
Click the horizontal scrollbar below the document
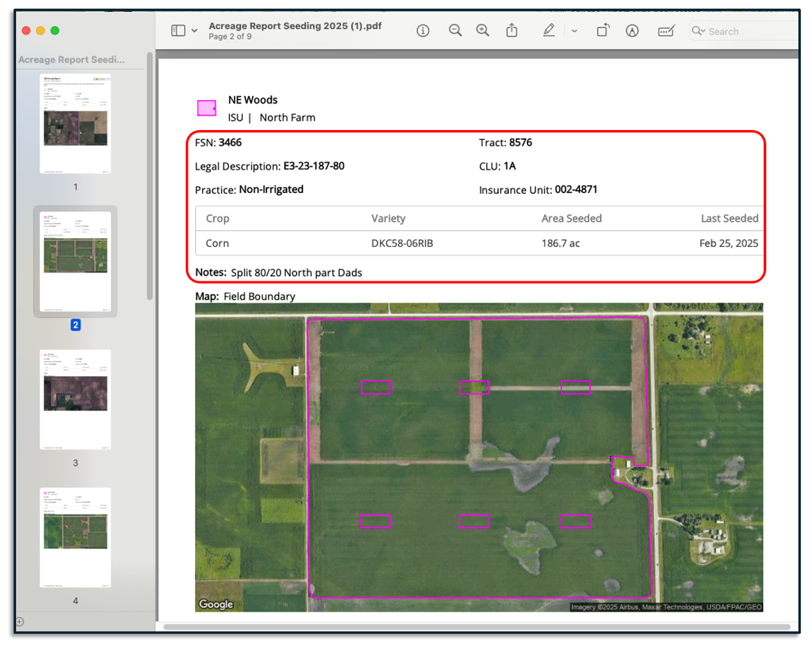click(x=476, y=626)
